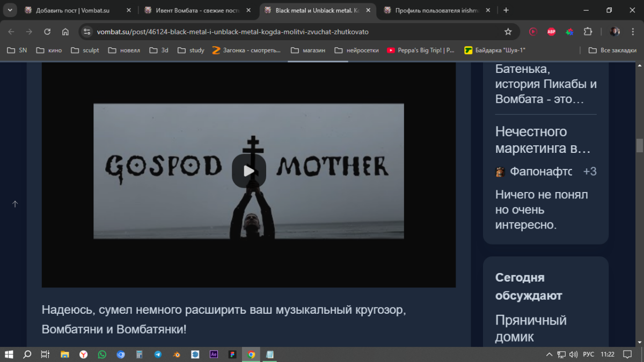Launch Yandex Browser from the taskbar

click(84, 354)
